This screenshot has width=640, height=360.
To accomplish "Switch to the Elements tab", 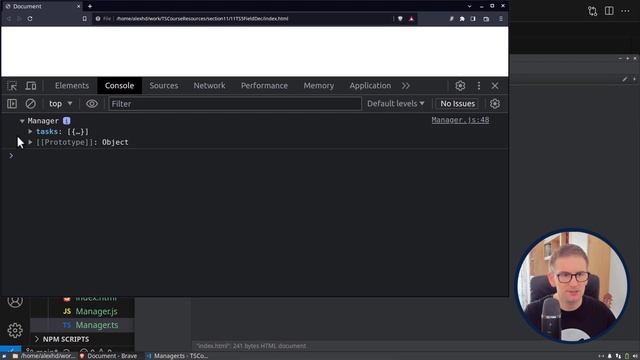I will (x=72, y=86).
